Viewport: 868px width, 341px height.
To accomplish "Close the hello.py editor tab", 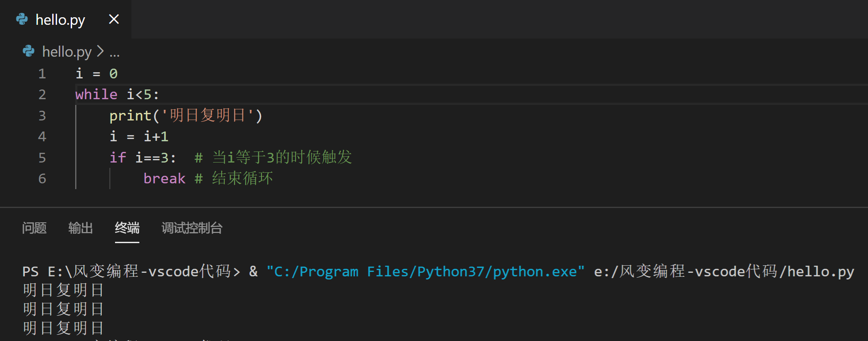I will 114,19.
